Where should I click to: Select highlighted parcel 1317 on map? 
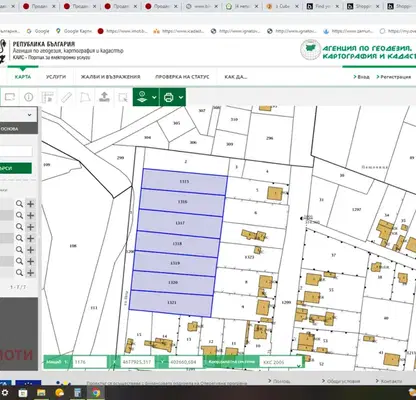click(180, 223)
